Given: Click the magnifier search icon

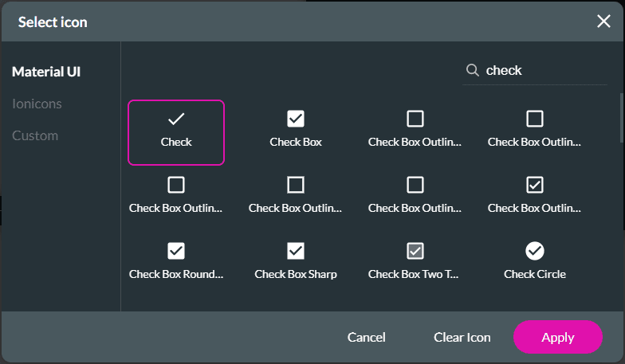Looking at the screenshot, I should click(472, 70).
